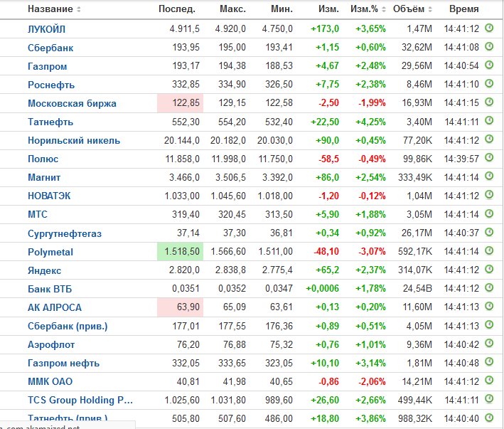Click the Послед. column header

click(177, 9)
